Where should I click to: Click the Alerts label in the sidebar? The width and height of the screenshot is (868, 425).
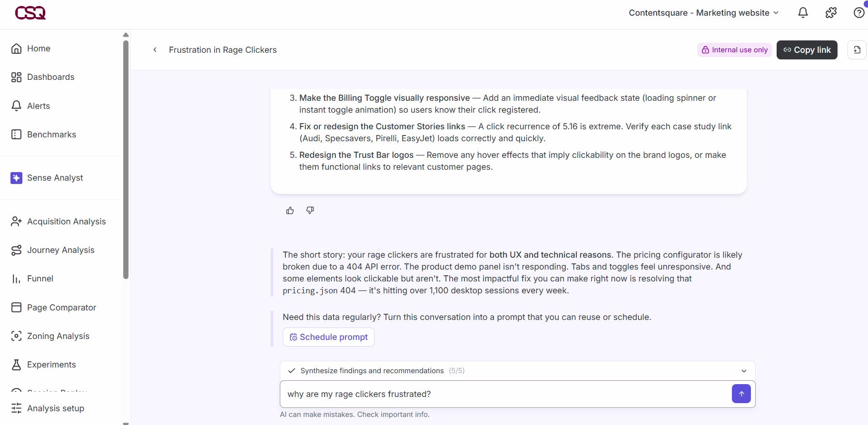[39, 106]
